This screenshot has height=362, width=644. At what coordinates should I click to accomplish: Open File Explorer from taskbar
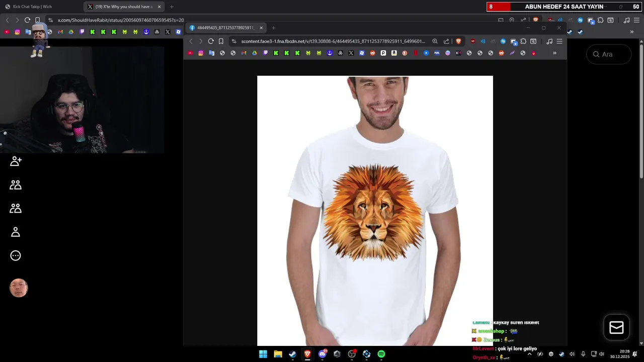(x=278, y=354)
